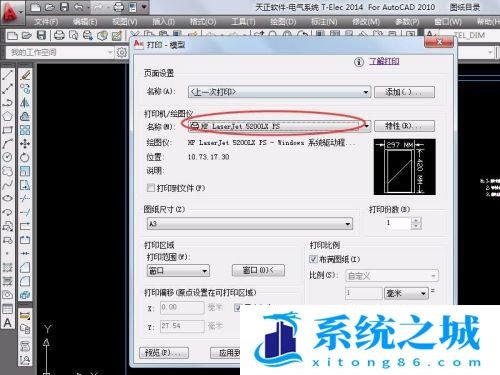The height and width of the screenshot is (375, 500).
Task: Select the Line draw tool
Action: 8,75
